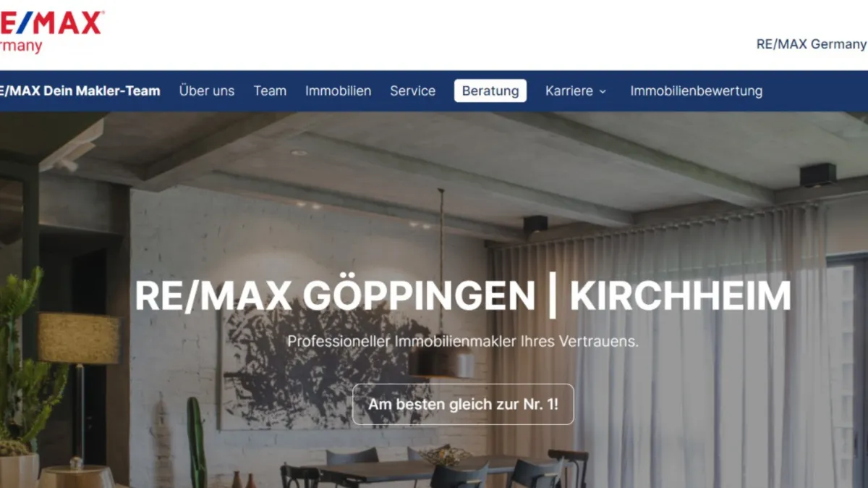Open Immobilienbewertung in the navigation bar
The image size is (868, 488).
696,91
